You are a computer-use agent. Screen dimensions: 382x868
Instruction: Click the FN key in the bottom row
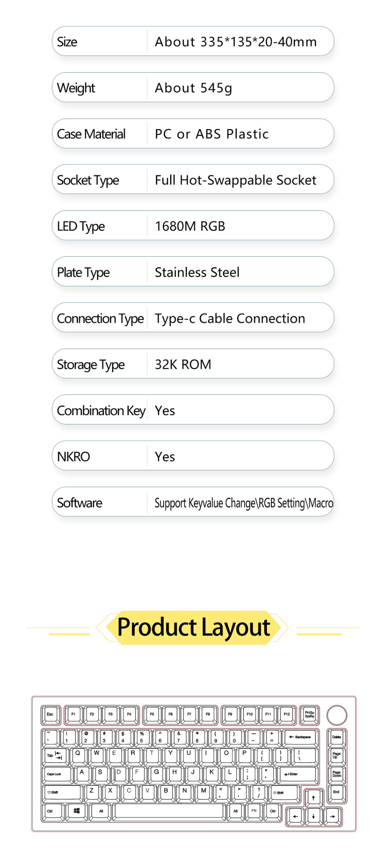point(254,811)
